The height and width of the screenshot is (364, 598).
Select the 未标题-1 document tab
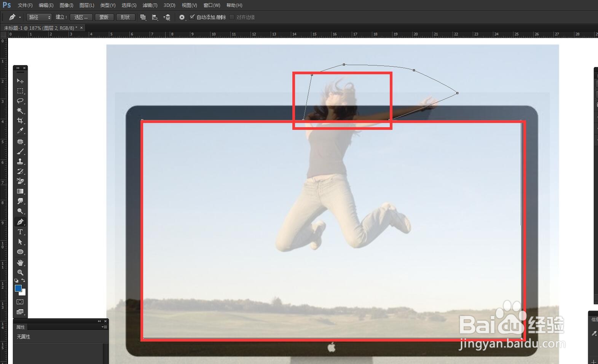(x=40, y=28)
